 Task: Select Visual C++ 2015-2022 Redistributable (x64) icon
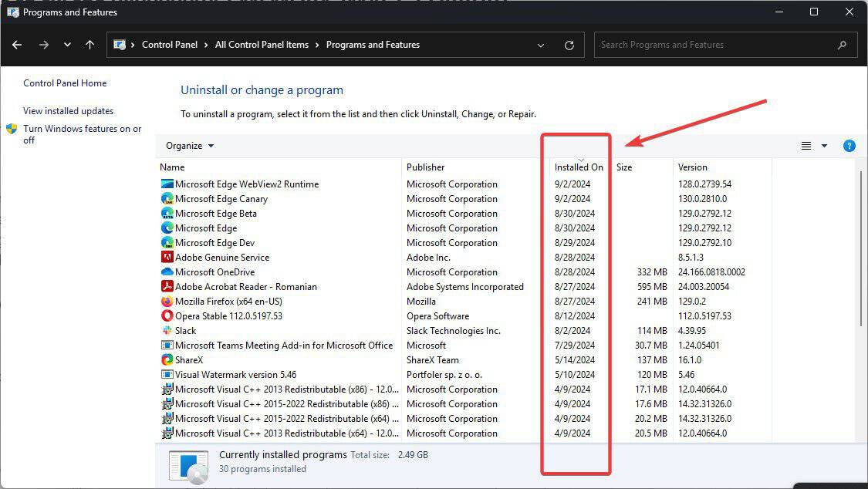(167, 418)
